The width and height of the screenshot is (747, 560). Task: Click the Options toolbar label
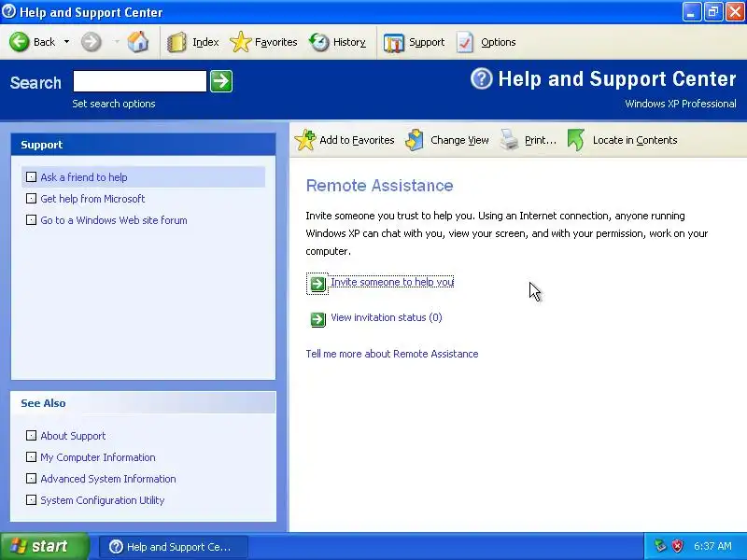click(x=499, y=42)
